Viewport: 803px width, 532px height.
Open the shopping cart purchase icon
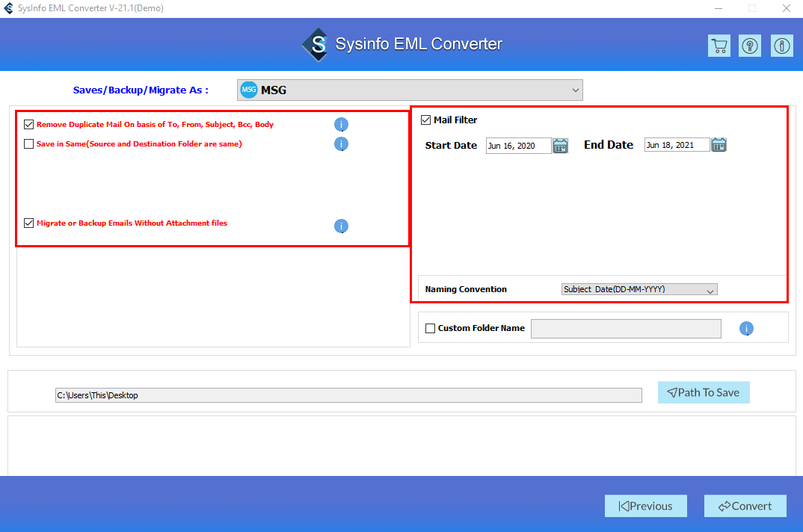tap(719, 45)
